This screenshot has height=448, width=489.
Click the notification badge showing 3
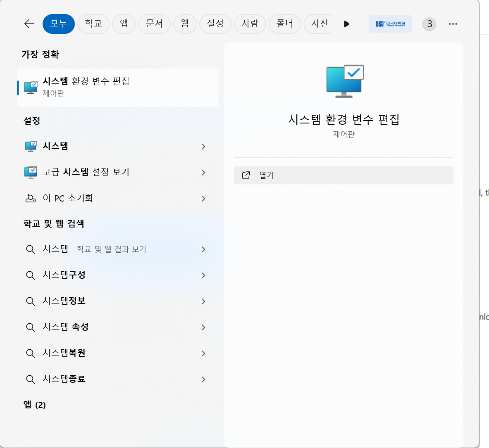pos(429,24)
